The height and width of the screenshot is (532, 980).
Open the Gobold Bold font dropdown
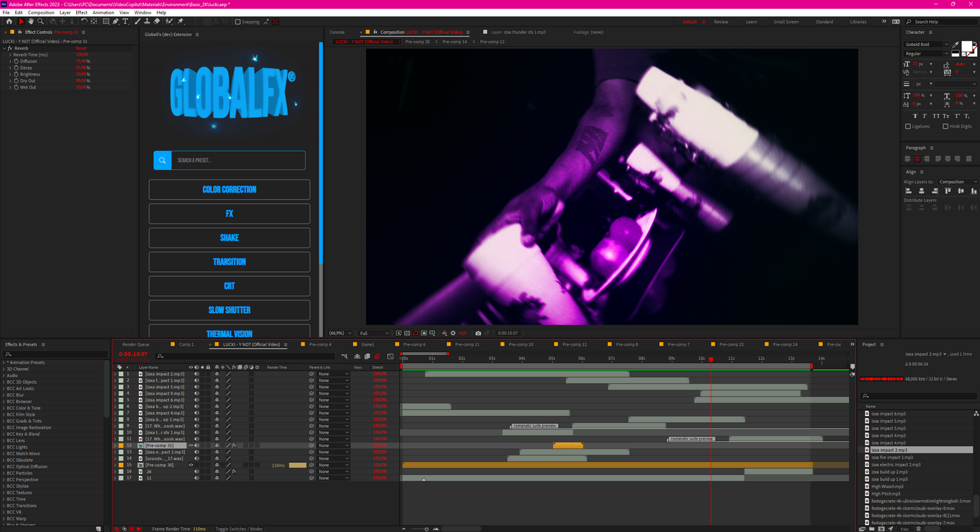tap(926, 44)
